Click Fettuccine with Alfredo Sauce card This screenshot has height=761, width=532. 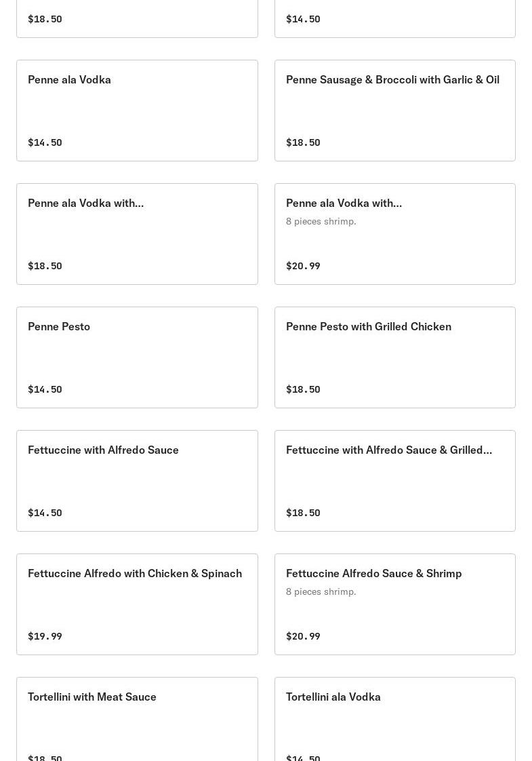pyautogui.click(x=137, y=481)
